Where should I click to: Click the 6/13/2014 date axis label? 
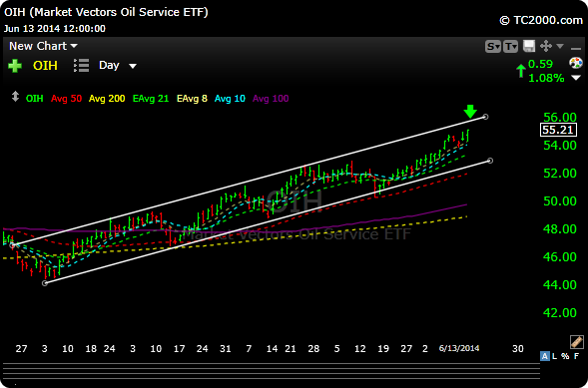[459, 348]
